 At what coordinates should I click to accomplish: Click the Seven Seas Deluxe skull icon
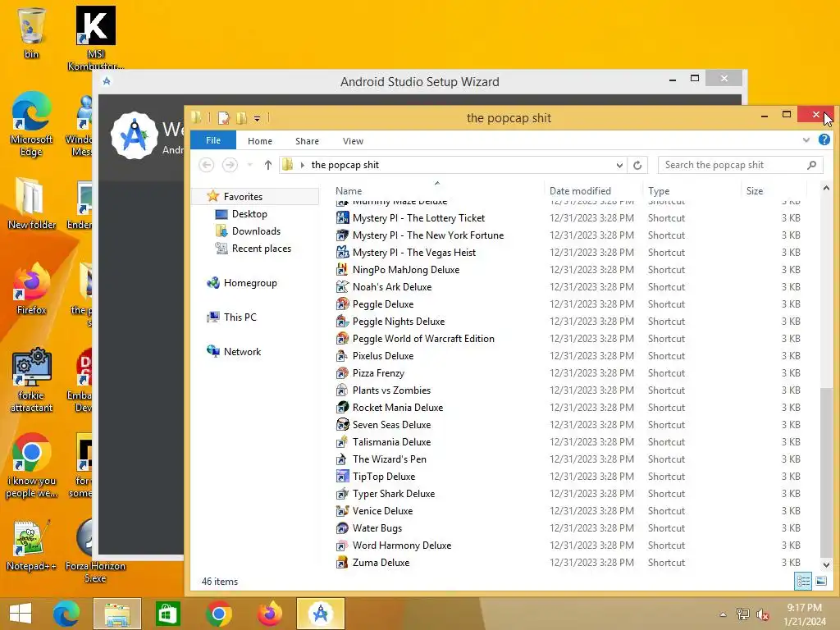[342, 425]
